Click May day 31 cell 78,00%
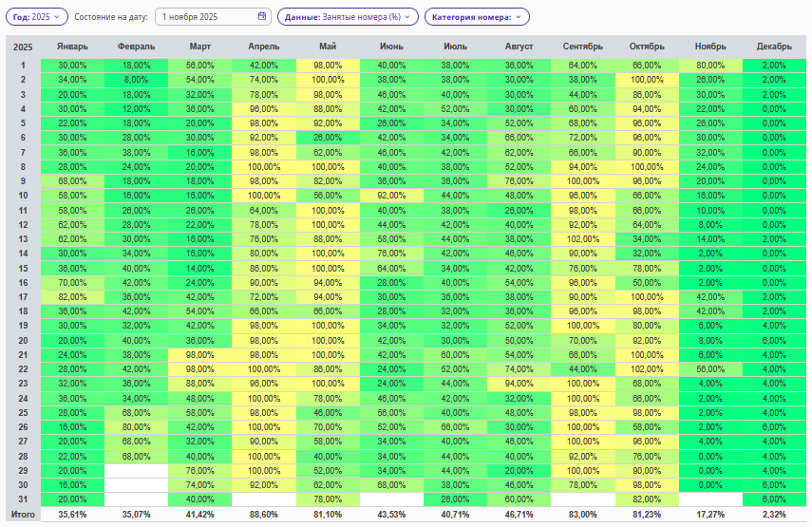Viewport: 812px width, 527px height. coord(328,499)
